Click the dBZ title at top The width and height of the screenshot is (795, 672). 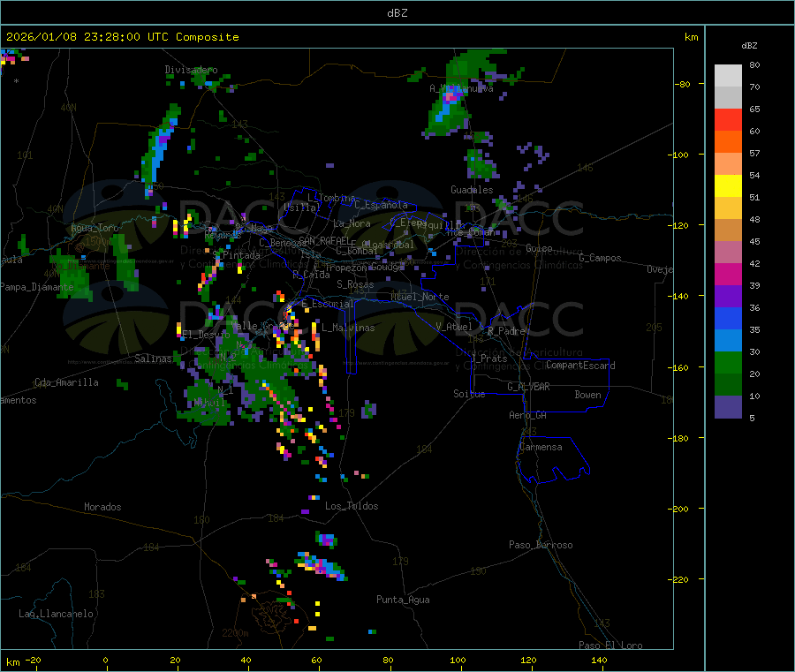[397, 13]
